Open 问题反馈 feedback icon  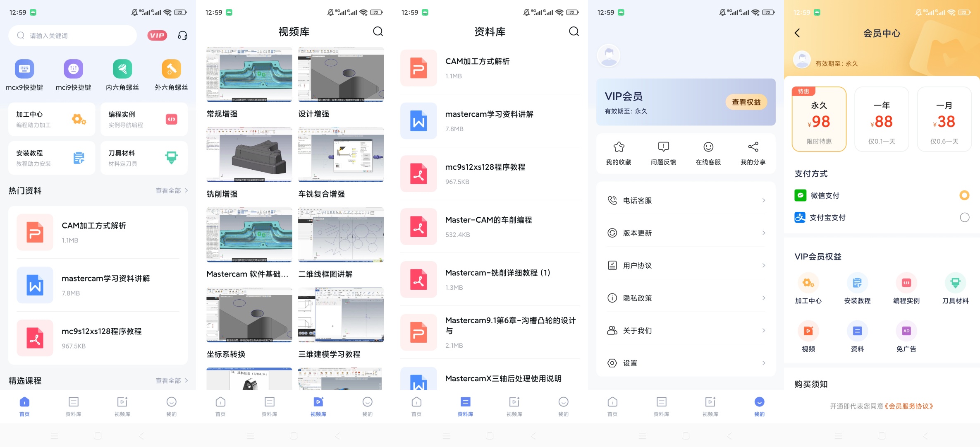[x=663, y=147]
